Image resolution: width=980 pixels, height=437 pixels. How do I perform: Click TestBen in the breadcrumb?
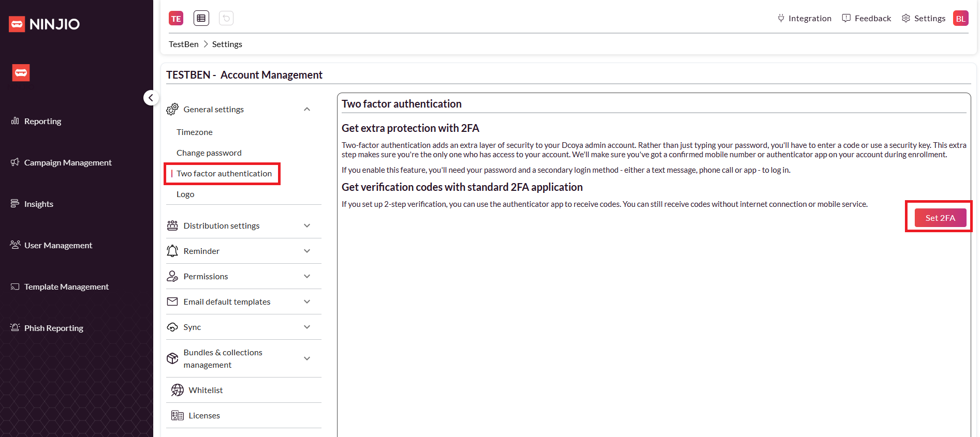click(x=183, y=44)
